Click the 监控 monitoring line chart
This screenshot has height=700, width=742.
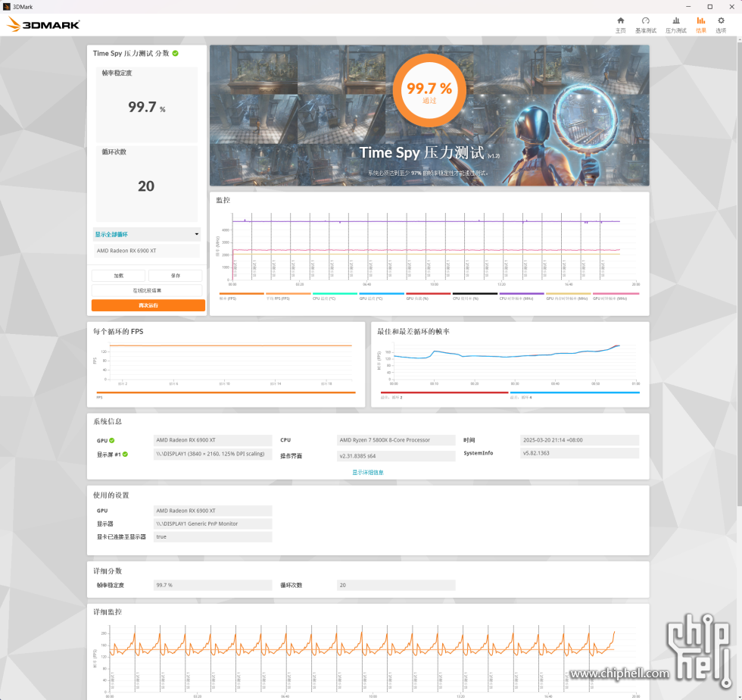[x=429, y=249]
